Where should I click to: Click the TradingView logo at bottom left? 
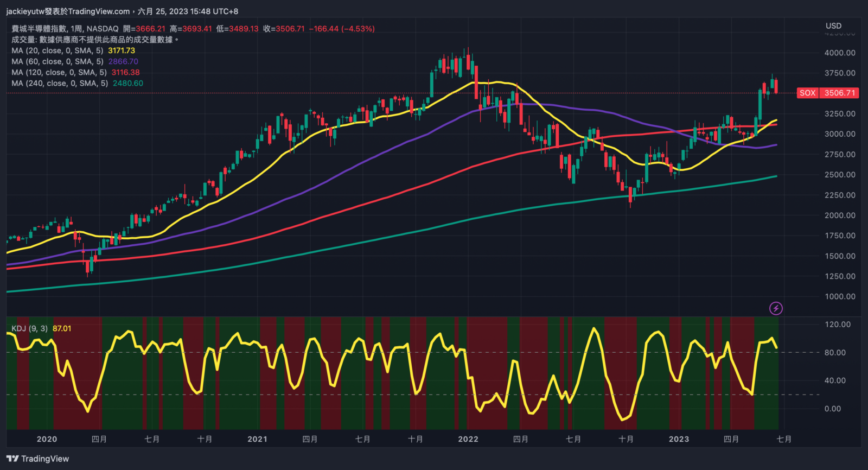coord(38,459)
